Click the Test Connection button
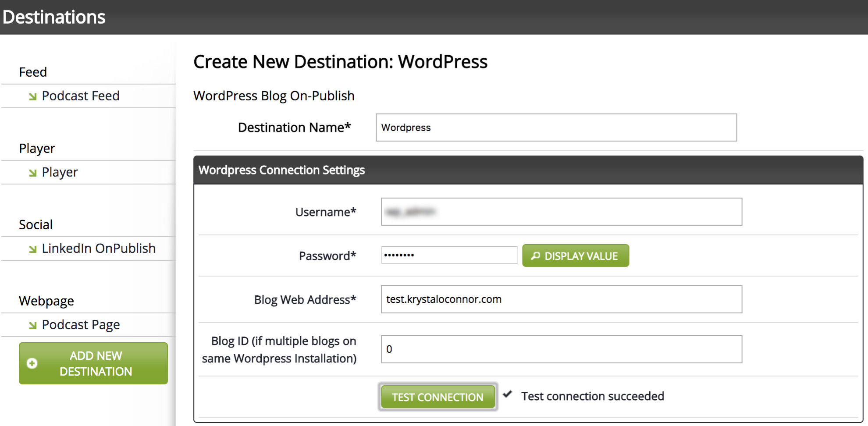 coord(438,397)
